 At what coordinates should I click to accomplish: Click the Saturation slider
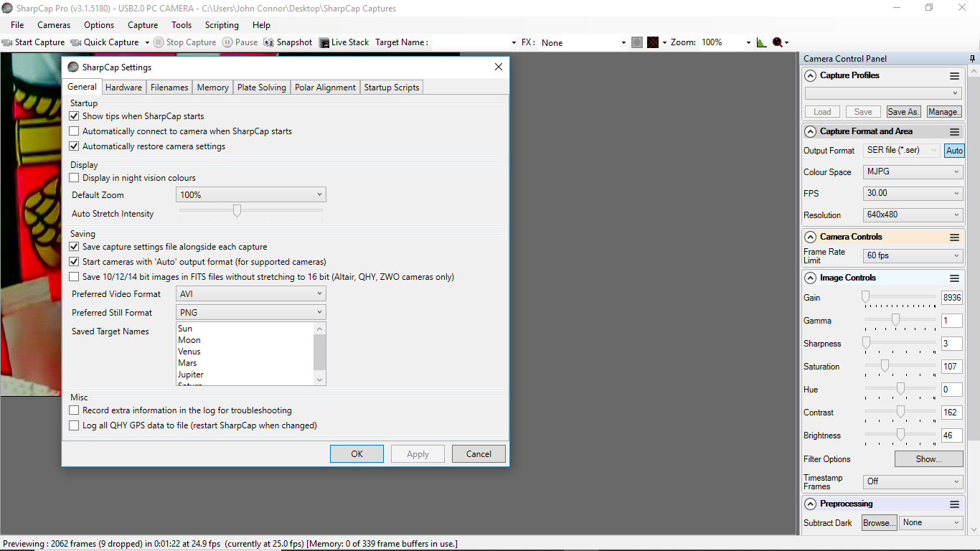click(x=900, y=367)
